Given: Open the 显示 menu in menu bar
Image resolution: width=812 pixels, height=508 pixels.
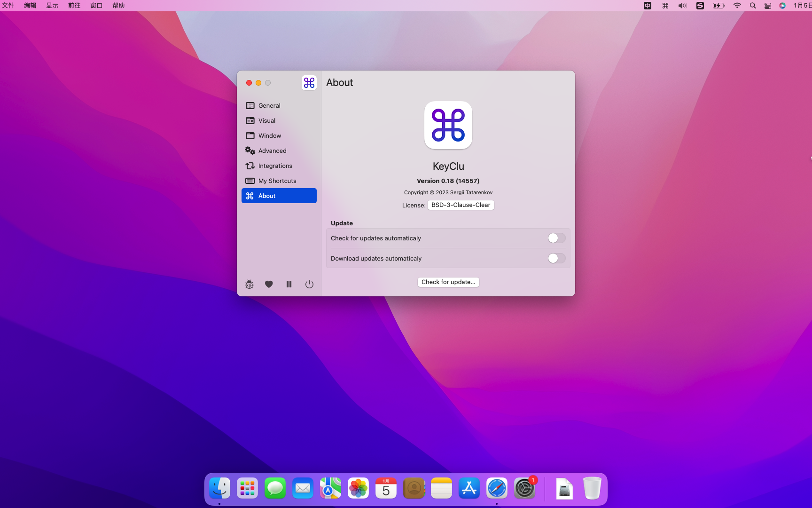Looking at the screenshot, I should pyautogui.click(x=52, y=6).
